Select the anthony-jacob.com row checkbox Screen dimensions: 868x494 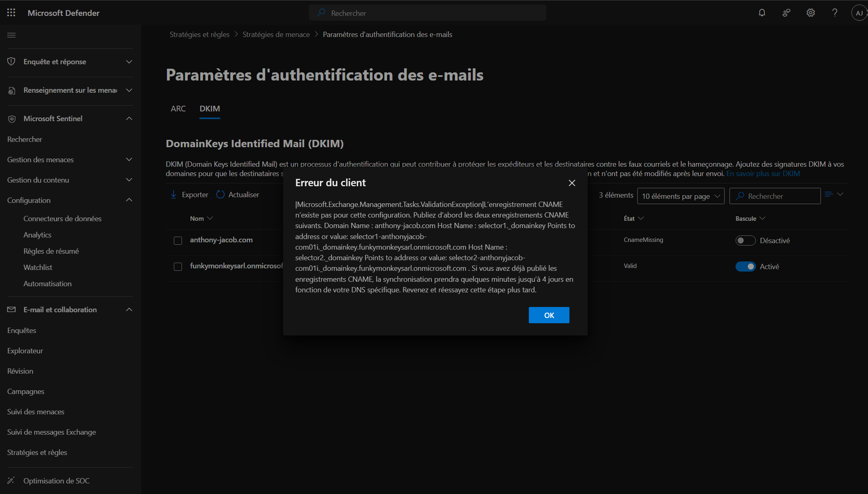pyautogui.click(x=178, y=241)
